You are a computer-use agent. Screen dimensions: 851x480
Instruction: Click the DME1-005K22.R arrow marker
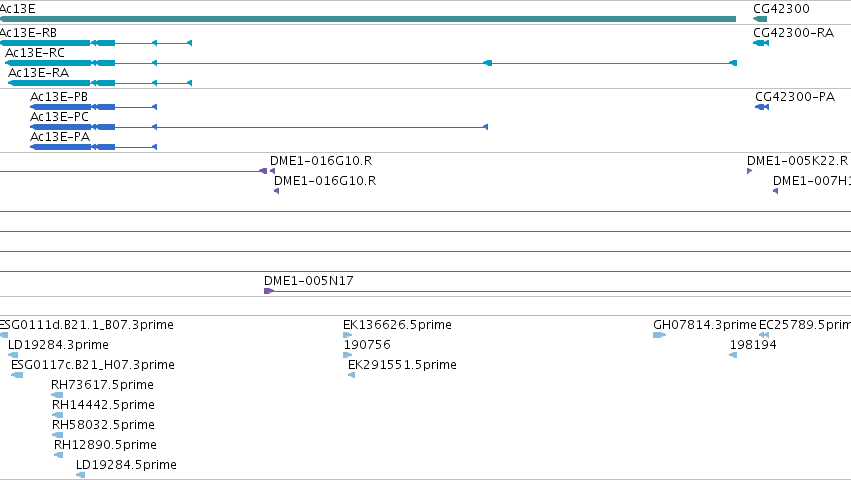750,171
